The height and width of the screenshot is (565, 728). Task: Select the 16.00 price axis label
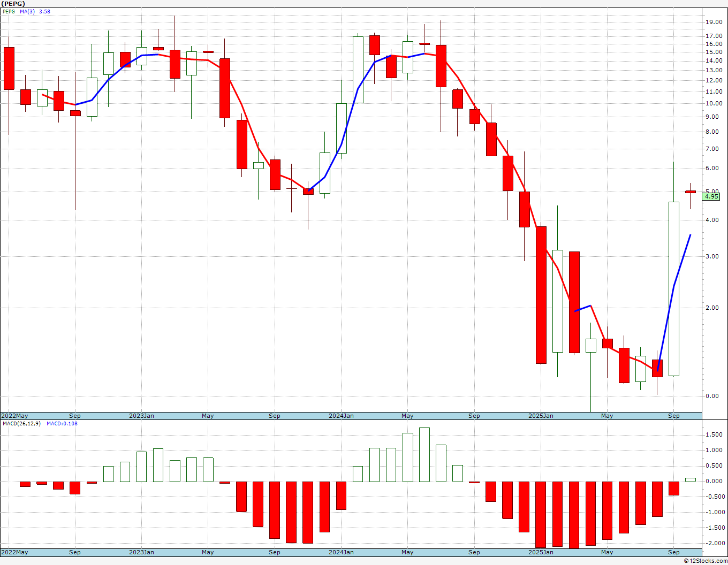tap(714, 44)
